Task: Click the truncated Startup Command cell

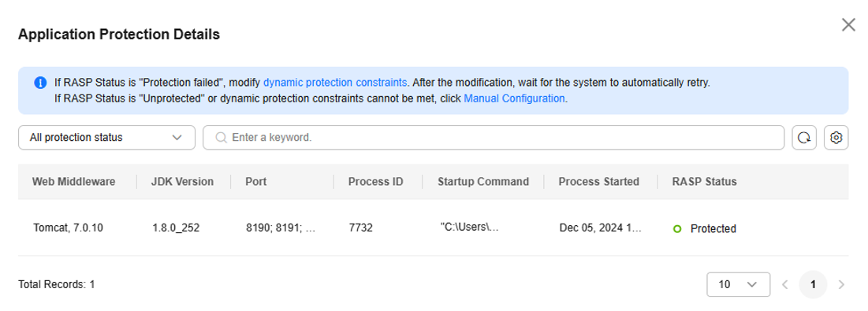Action: pyautogui.click(x=470, y=228)
